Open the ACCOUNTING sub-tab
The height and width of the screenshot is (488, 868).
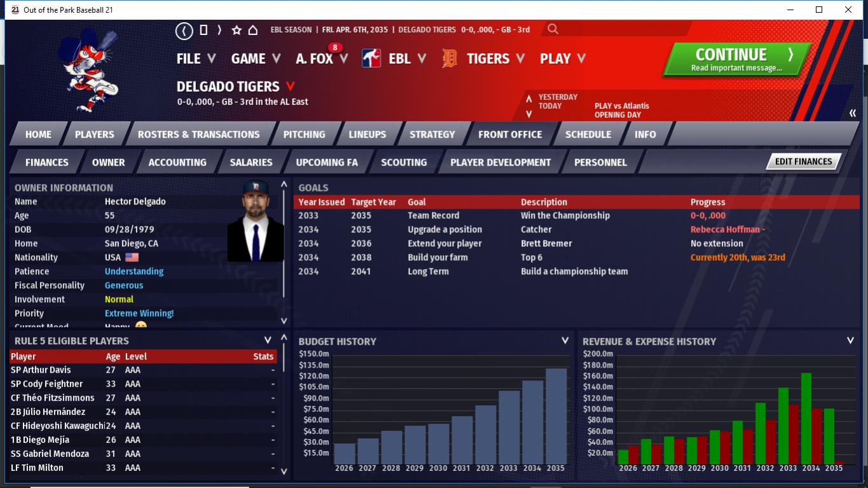pos(177,162)
